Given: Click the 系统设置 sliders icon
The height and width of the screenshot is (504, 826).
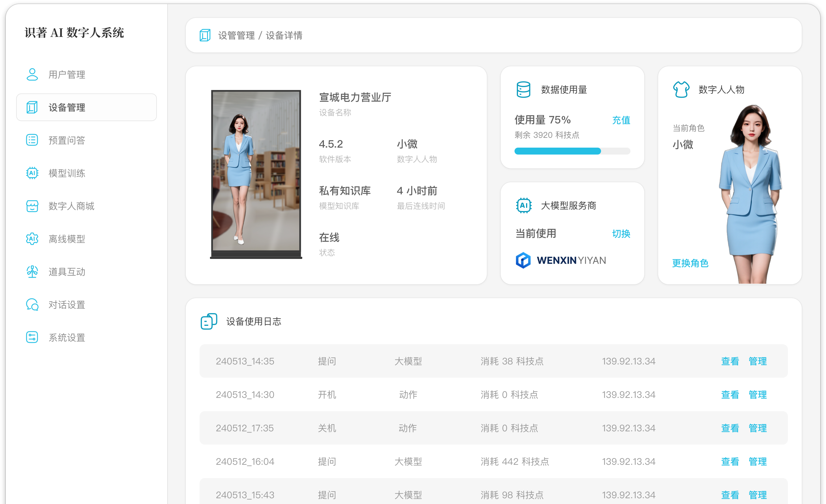Looking at the screenshot, I should coord(32,337).
